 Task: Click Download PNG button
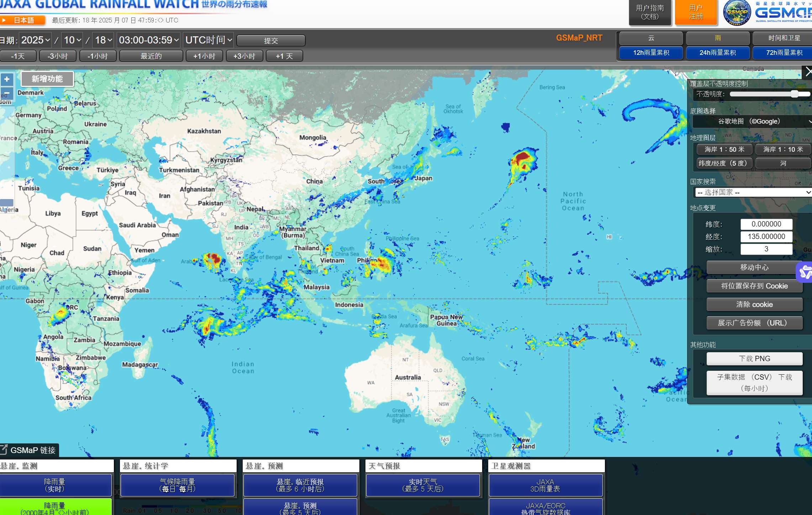[x=754, y=359]
